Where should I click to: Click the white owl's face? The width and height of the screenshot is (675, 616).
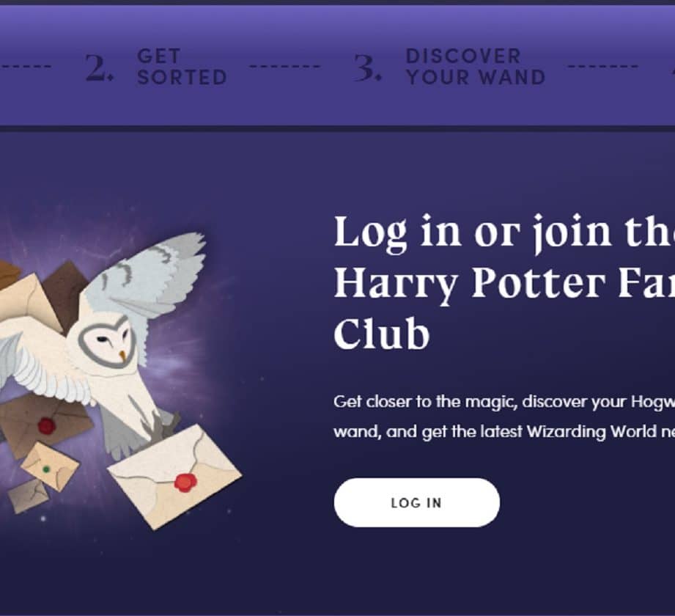108,342
